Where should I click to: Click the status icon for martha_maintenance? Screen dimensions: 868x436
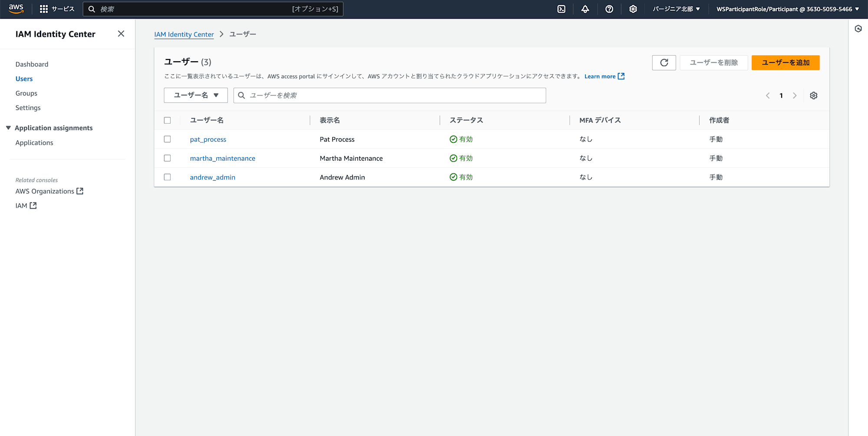(454, 158)
